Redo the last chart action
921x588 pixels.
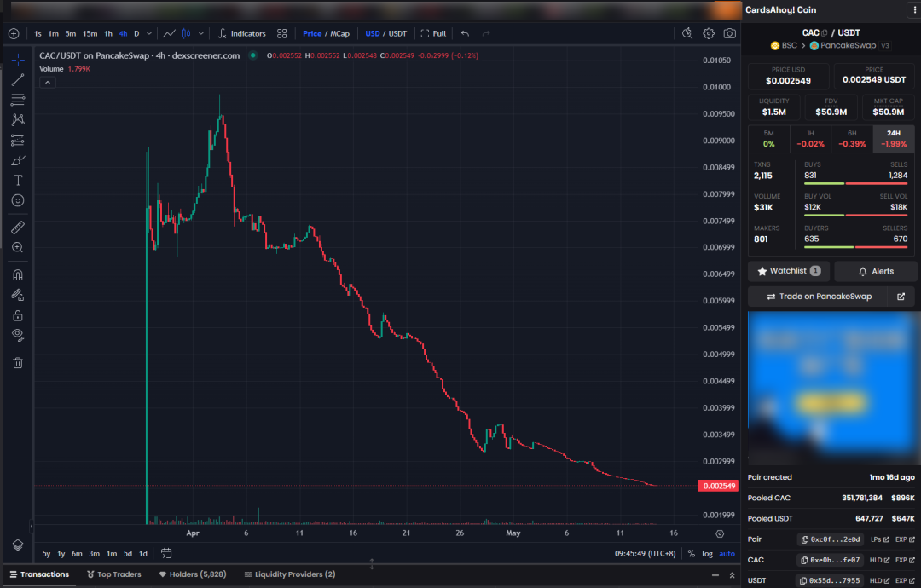tap(486, 33)
